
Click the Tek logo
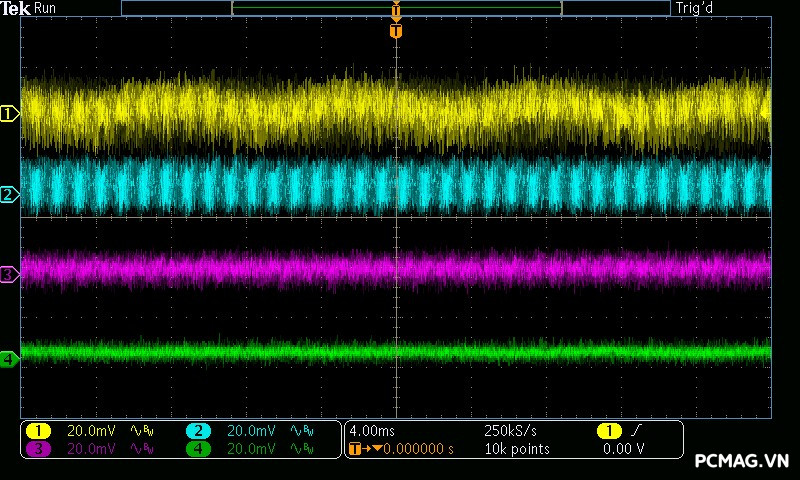point(17,8)
